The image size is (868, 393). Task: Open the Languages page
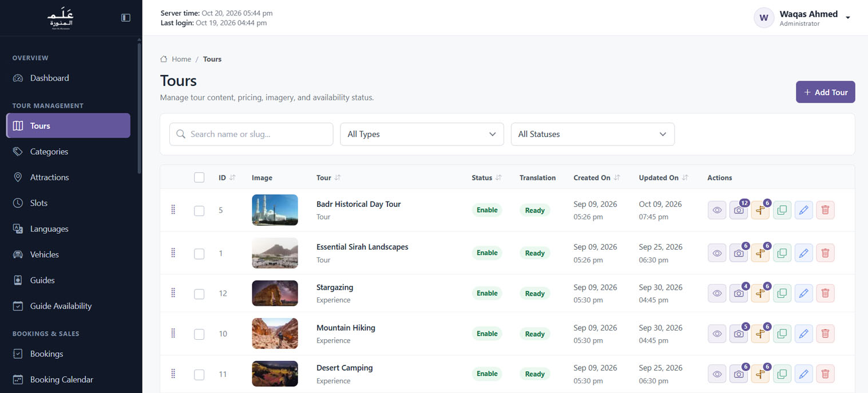68,229
